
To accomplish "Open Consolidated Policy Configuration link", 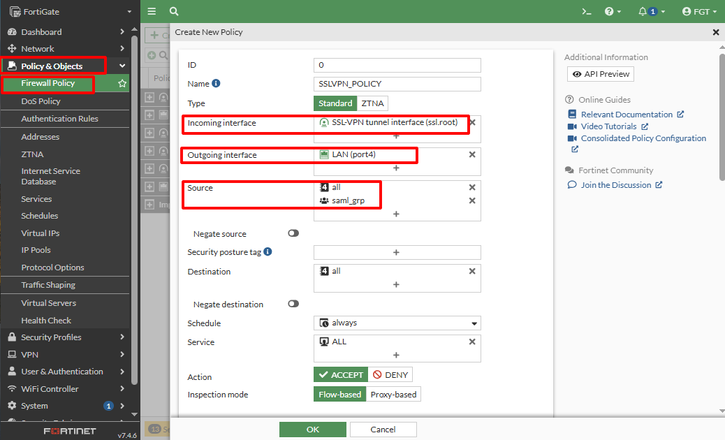I will [x=643, y=138].
